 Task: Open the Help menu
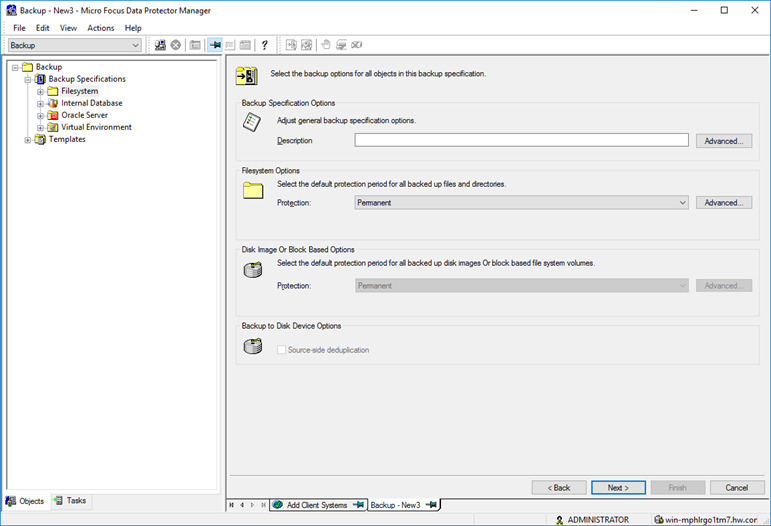133,28
